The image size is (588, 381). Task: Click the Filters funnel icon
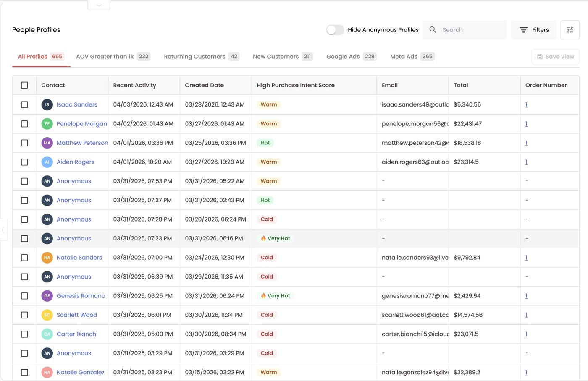pyautogui.click(x=523, y=30)
